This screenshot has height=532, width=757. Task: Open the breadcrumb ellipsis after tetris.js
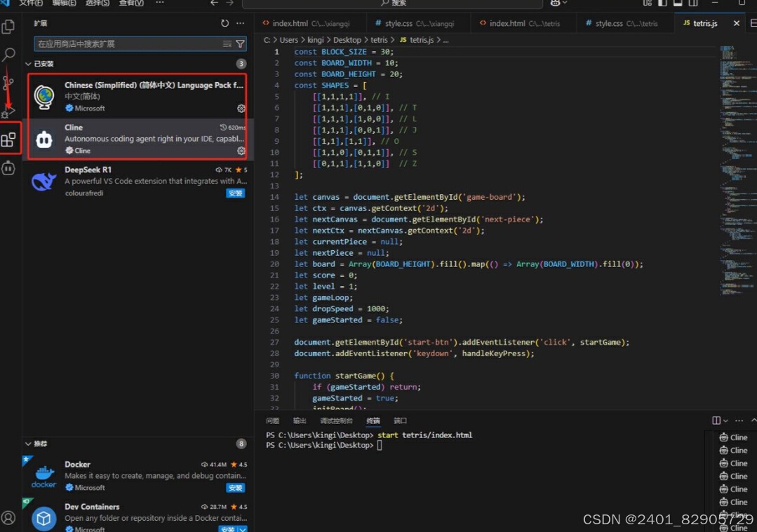coord(446,40)
